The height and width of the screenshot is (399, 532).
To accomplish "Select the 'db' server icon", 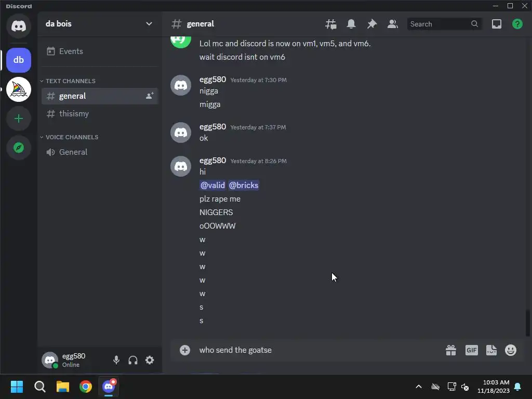I will point(19,60).
